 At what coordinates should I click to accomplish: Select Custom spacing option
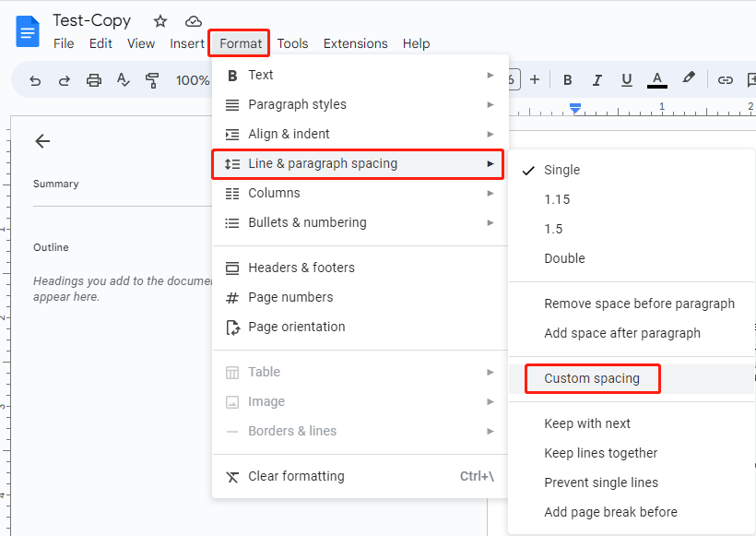tap(592, 378)
